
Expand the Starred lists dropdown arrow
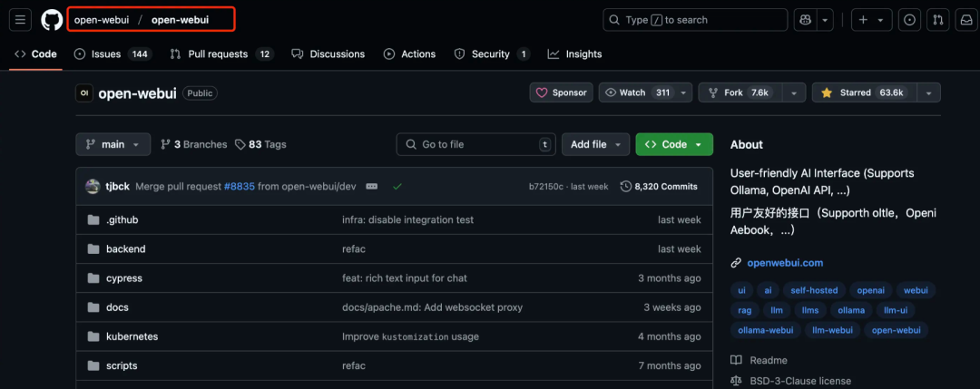point(929,92)
